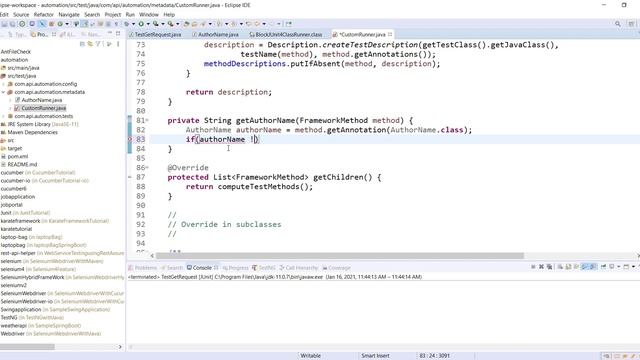Click the editor horizontal scrollbar
The width and height of the screenshot is (640, 360).
point(340,256)
